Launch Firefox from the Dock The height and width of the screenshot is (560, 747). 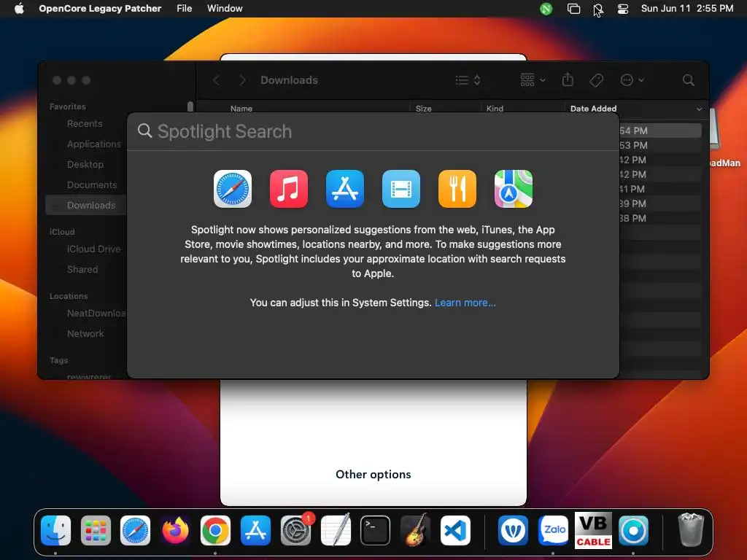coord(175,530)
